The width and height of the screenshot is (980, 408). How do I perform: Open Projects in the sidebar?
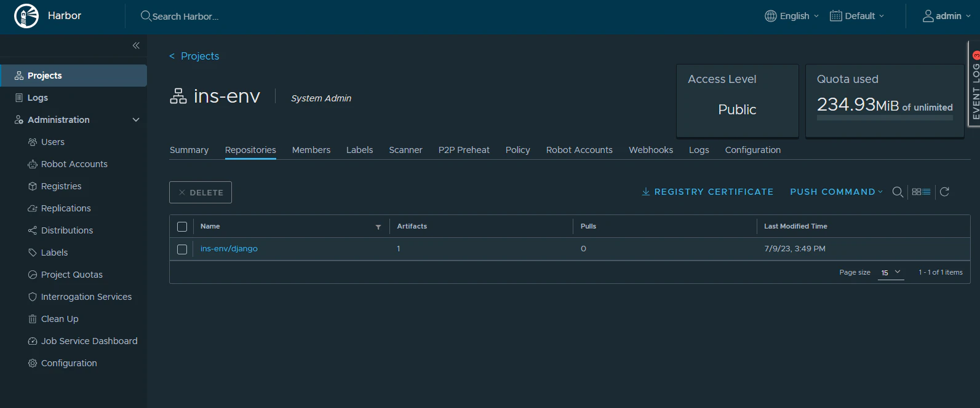(73, 76)
